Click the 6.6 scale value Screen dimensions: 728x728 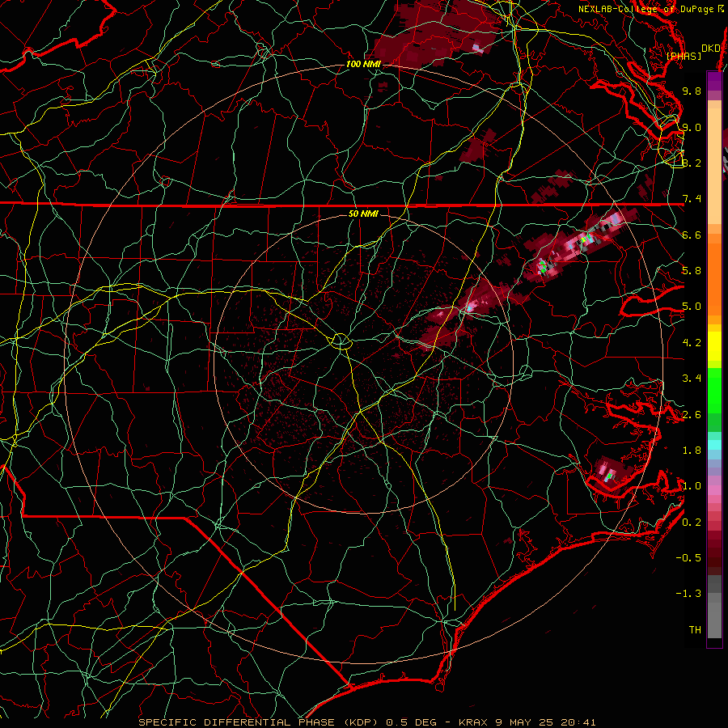tap(692, 235)
